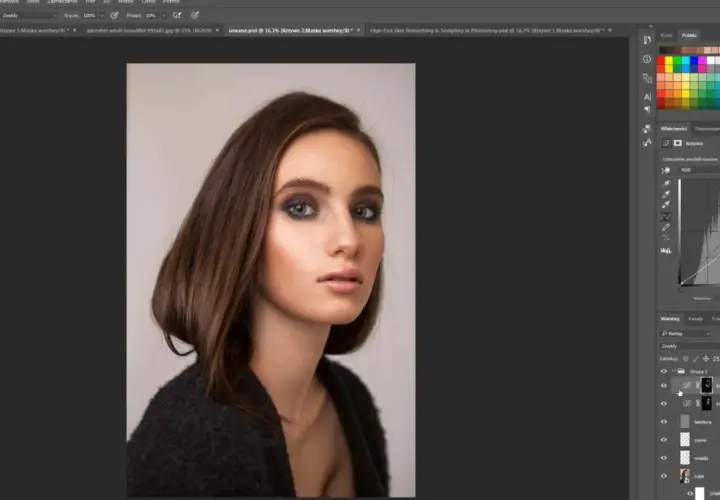Open the 3D menu in menu bar
Screen dimensions: 720x500
pyautogui.click(x=107, y=2)
